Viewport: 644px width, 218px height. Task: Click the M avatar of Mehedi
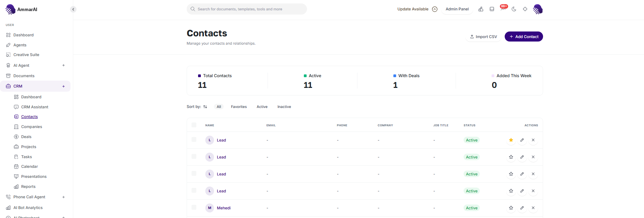pos(209,208)
